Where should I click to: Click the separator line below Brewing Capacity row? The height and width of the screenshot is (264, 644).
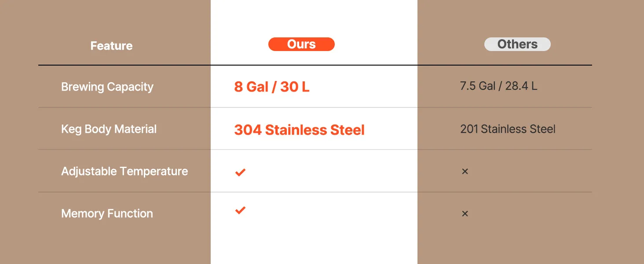click(x=315, y=107)
